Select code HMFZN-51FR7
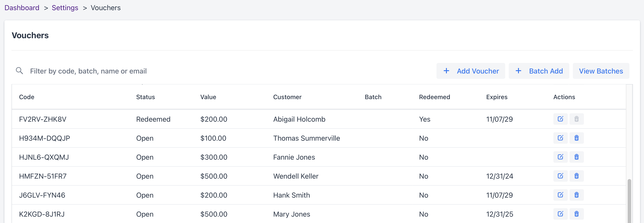 coord(43,176)
